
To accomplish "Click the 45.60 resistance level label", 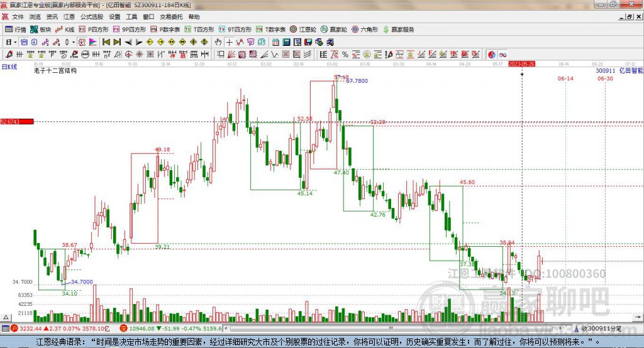I will tap(467, 182).
